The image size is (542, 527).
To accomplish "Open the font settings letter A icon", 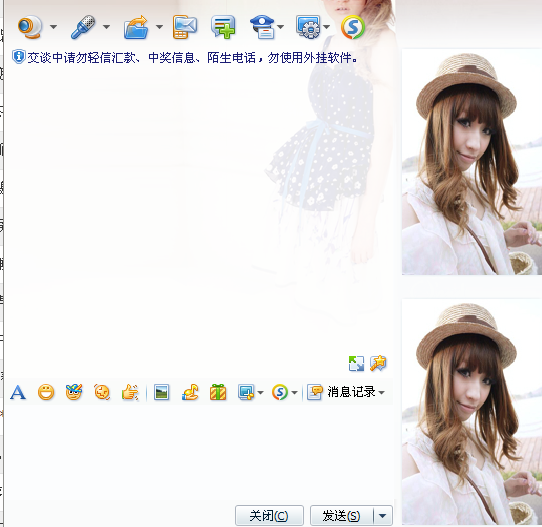I will click(x=18, y=393).
